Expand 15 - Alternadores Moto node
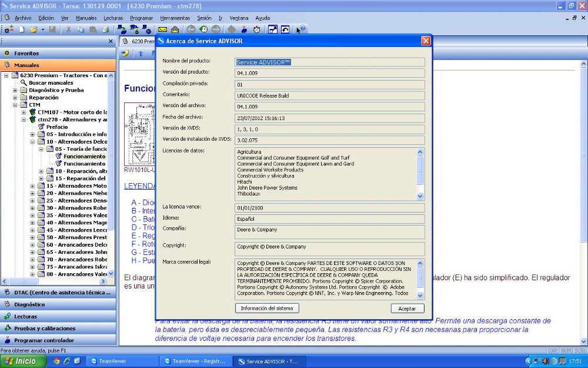Viewport: 588px width, 368px height. (32, 186)
